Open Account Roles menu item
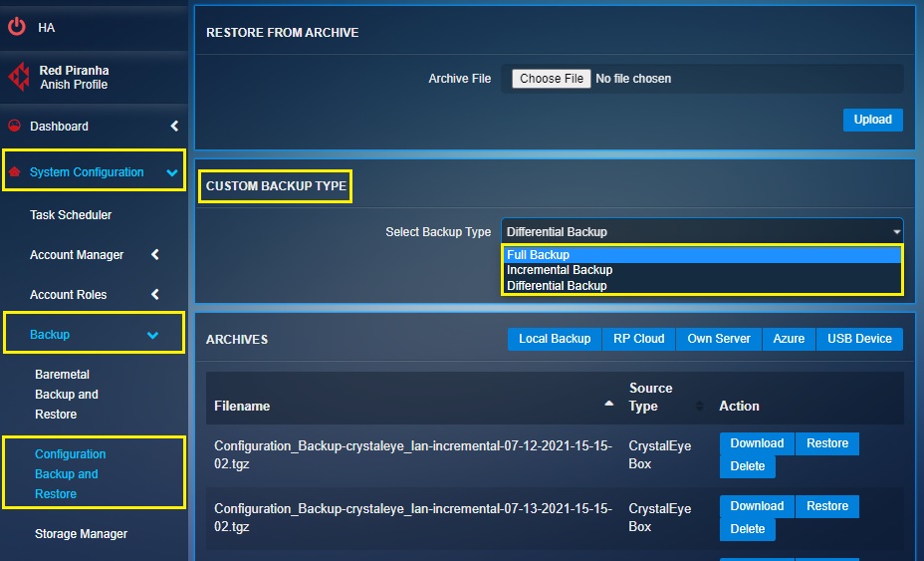924x561 pixels. pos(69,294)
